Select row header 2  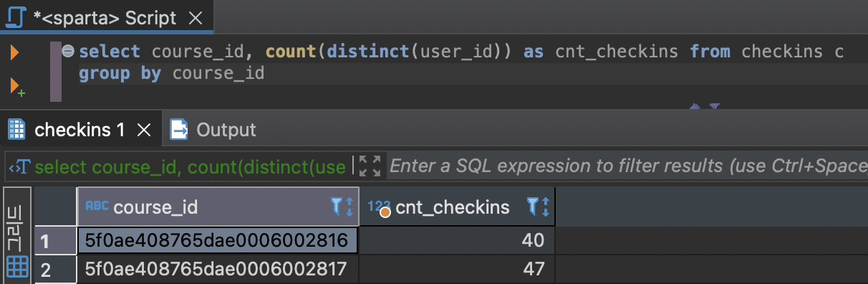click(x=55, y=270)
